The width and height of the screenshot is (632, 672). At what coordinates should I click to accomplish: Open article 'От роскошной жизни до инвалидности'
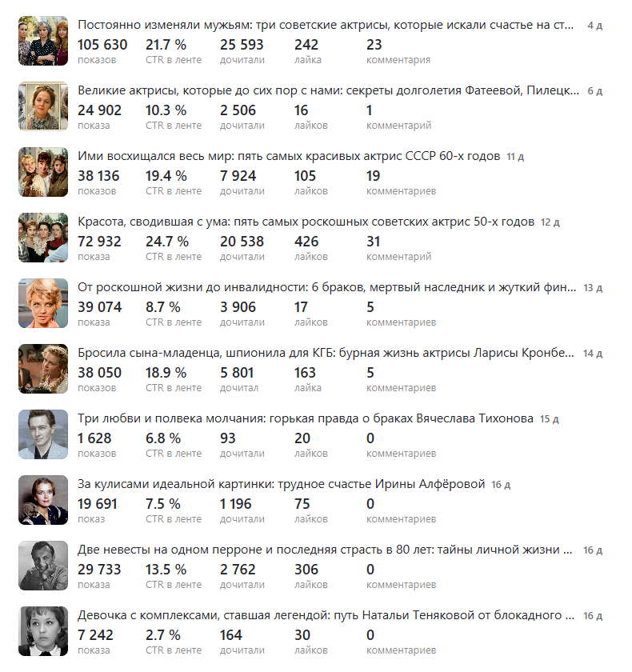[326, 287]
